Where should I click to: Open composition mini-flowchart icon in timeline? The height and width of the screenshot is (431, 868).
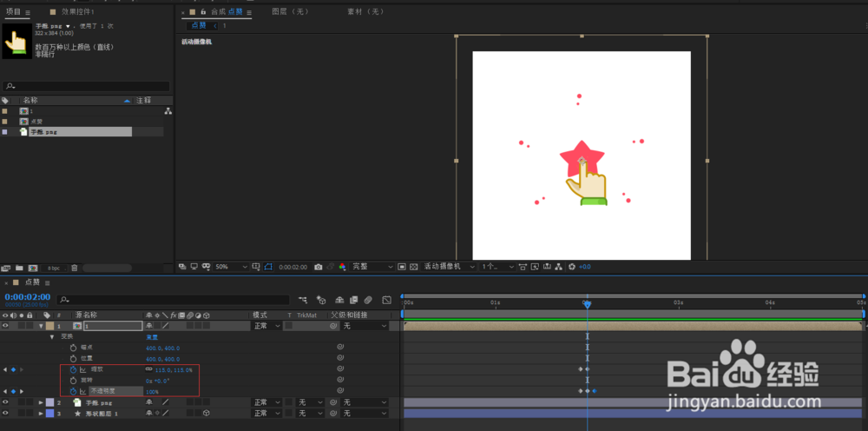303,300
